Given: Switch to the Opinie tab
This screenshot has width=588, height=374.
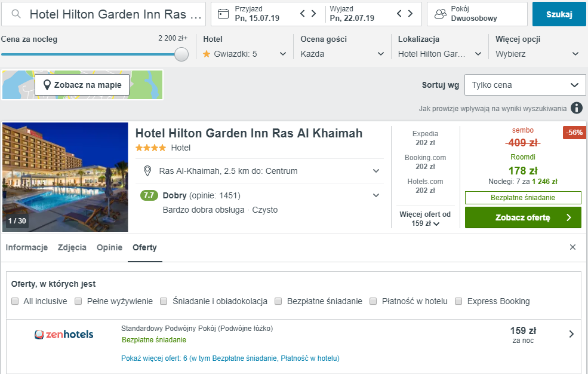Looking at the screenshot, I should click(x=109, y=247).
